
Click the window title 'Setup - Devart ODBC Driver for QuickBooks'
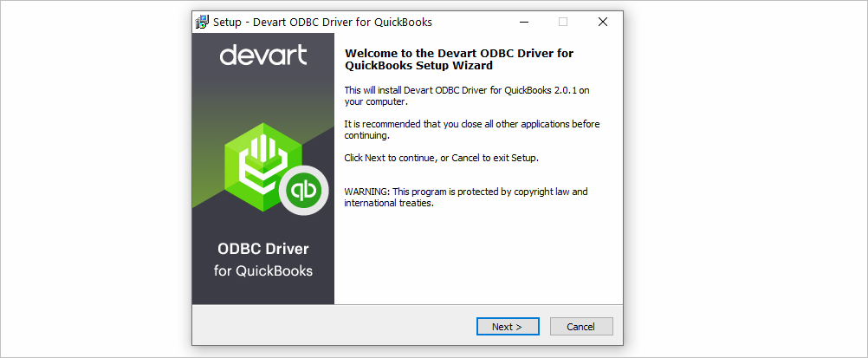click(x=323, y=23)
